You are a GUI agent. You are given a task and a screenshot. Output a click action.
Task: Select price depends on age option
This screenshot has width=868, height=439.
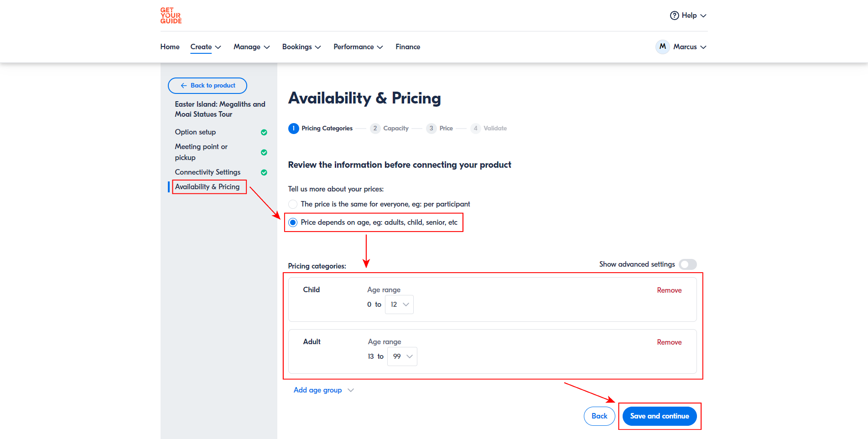point(293,222)
